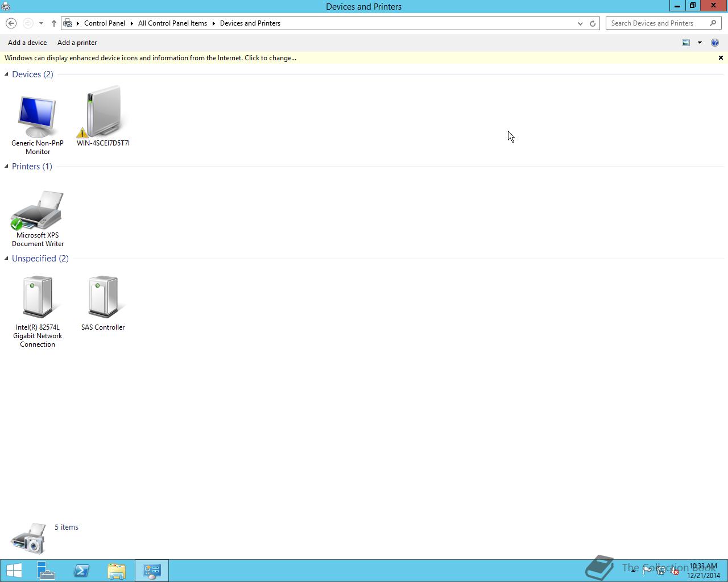Open the view options dropdown arrow
Viewport: 728px width, 582px height.
[x=700, y=43]
